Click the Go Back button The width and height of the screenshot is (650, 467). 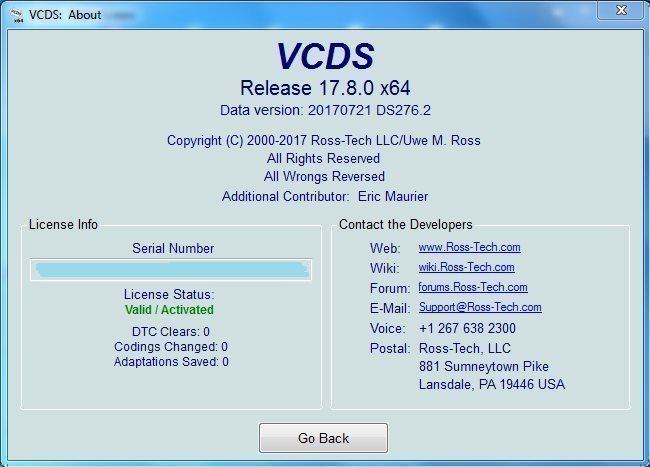click(323, 438)
